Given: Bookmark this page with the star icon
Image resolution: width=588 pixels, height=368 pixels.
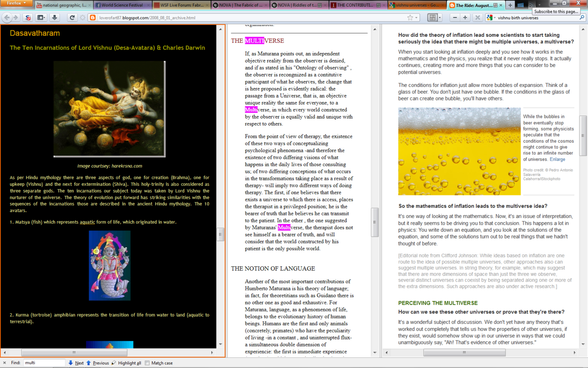Looking at the screenshot, I should coord(410,17).
